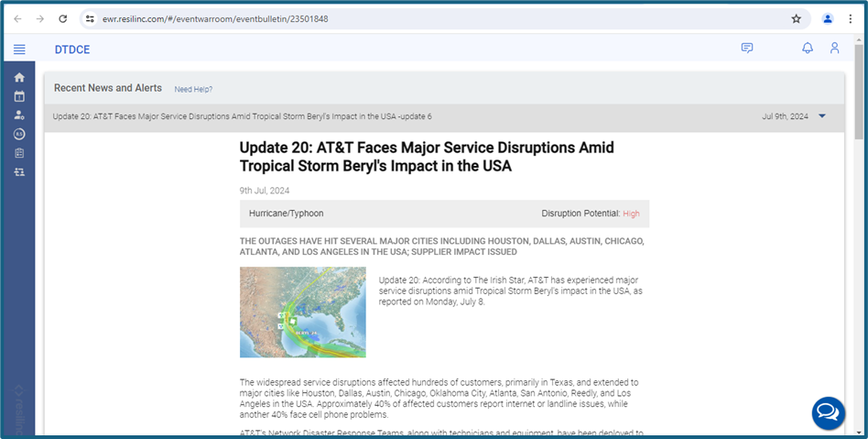
Task: Open the people transfer arrows sidebar icon
Action: (x=19, y=171)
